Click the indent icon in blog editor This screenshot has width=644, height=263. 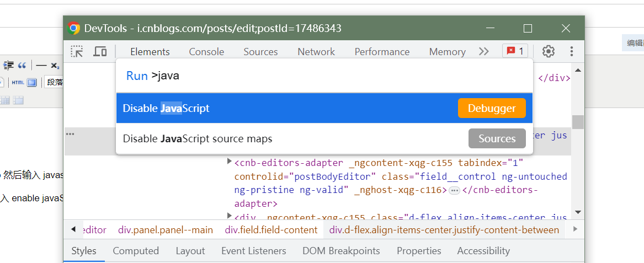click(9, 65)
